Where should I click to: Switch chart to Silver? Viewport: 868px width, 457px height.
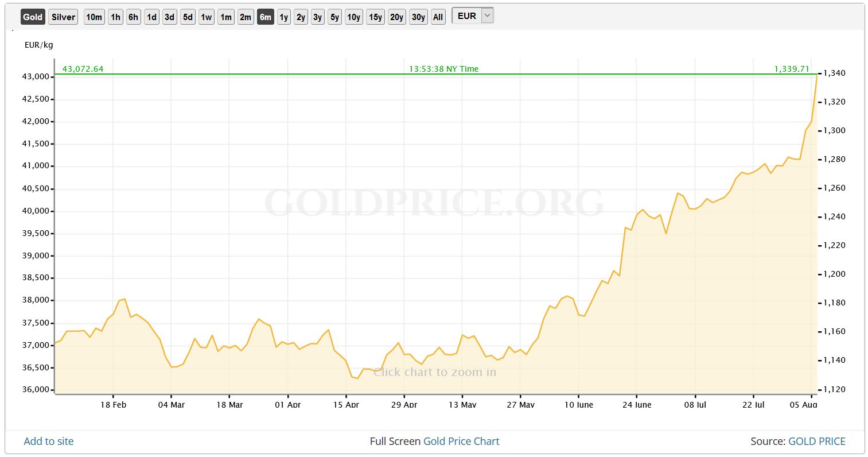point(63,17)
